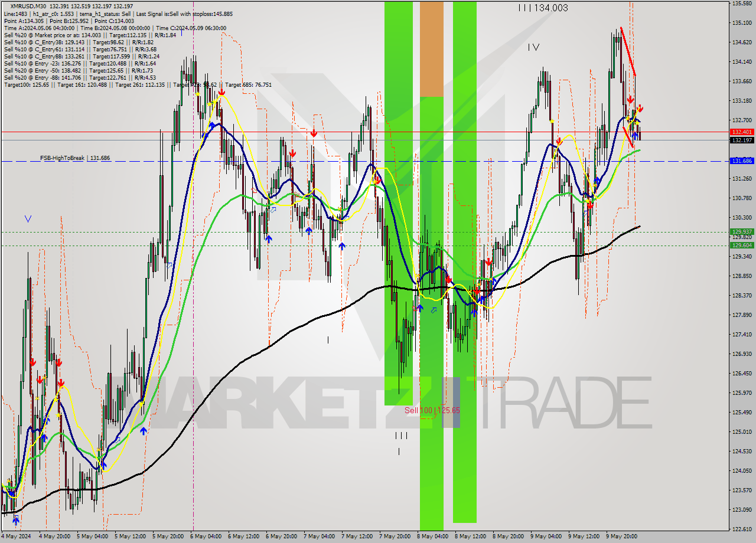Viewport: 756px width, 543px height.
Task: Click the '5 May 04:00' time label
Action: click(x=92, y=537)
